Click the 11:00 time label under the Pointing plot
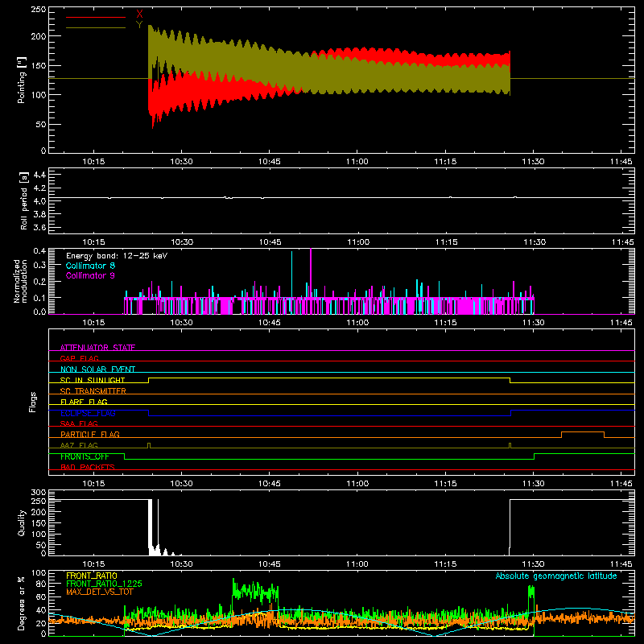 (357, 162)
